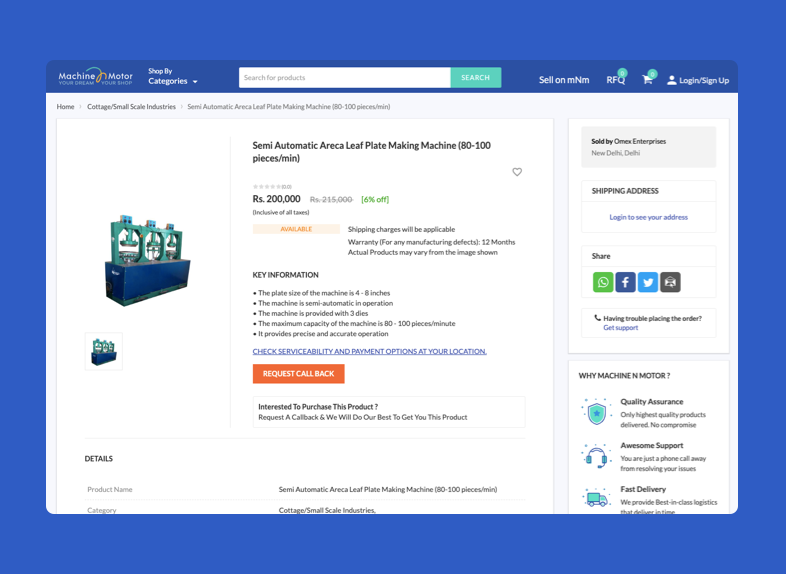
Task: Click the star rating row
Action: click(x=272, y=186)
